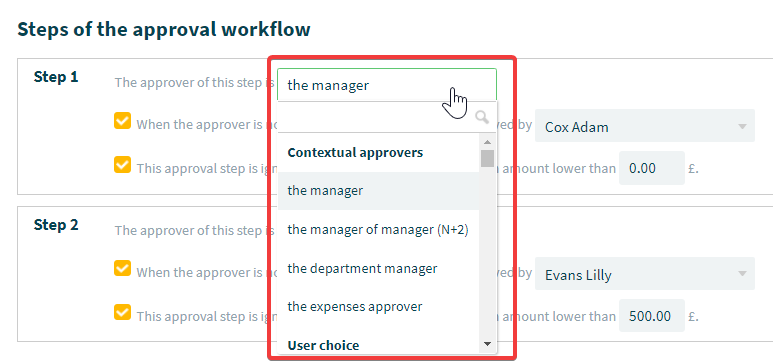The height and width of the screenshot is (361, 773).
Task: Open the Cox Adam replacement dropdown
Action: click(x=645, y=126)
